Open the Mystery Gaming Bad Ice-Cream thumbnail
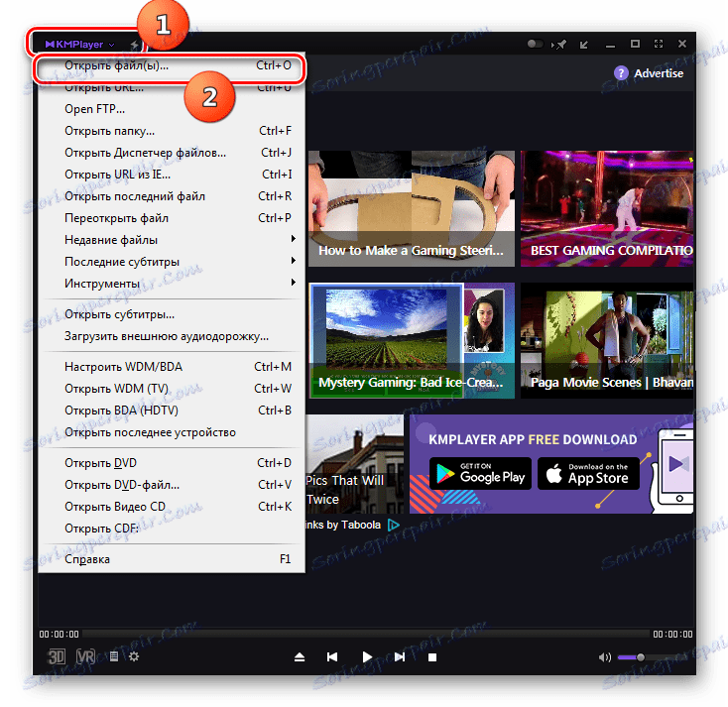Screen dimensions: 728x707 point(412,340)
